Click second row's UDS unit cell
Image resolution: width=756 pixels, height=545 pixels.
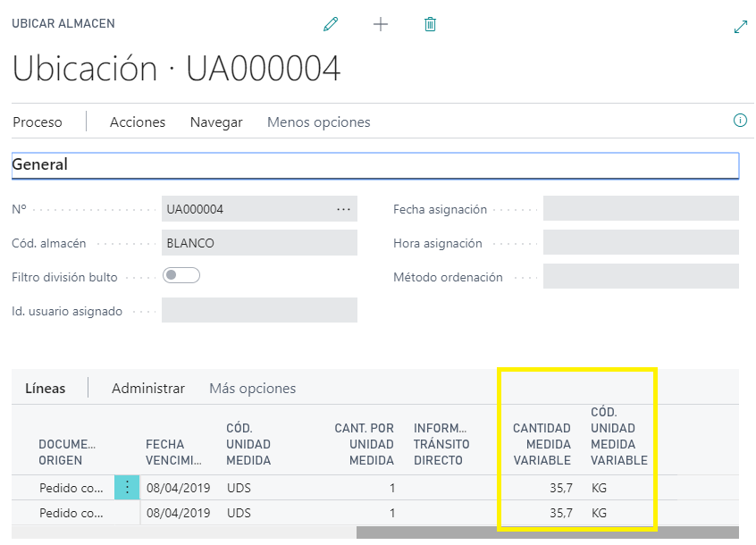(239, 513)
